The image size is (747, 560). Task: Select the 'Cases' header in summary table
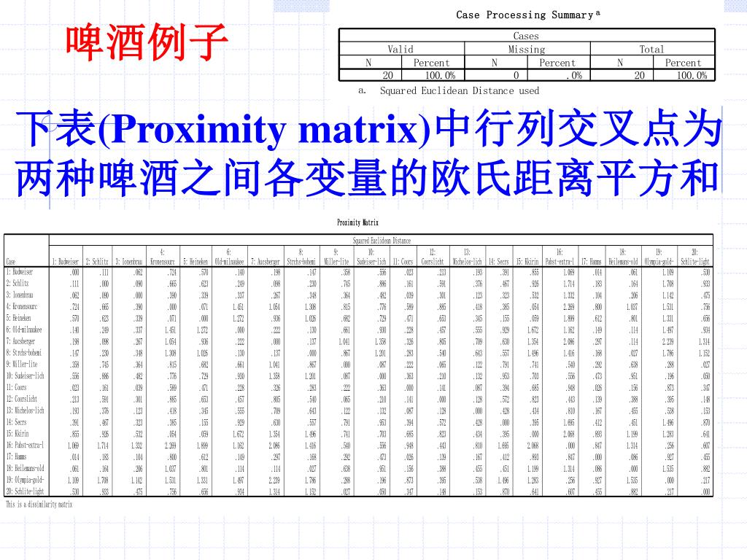(x=526, y=36)
